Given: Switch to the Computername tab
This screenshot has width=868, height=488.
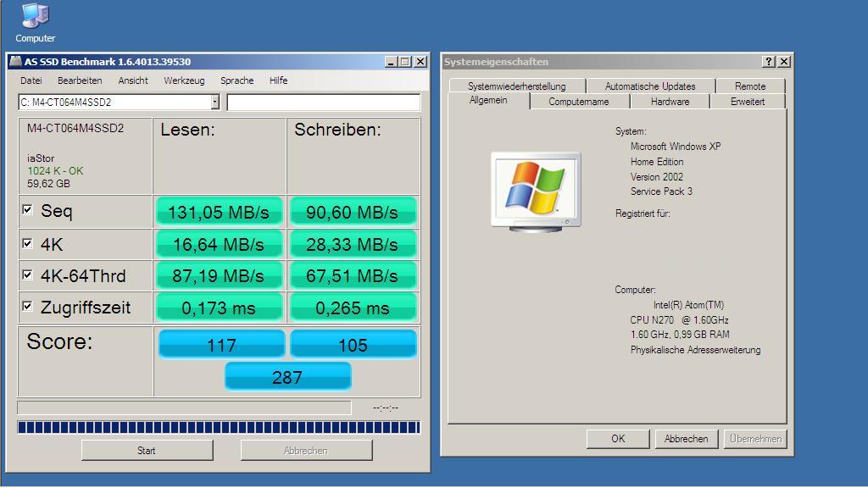Looking at the screenshot, I should click(x=578, y=102).
